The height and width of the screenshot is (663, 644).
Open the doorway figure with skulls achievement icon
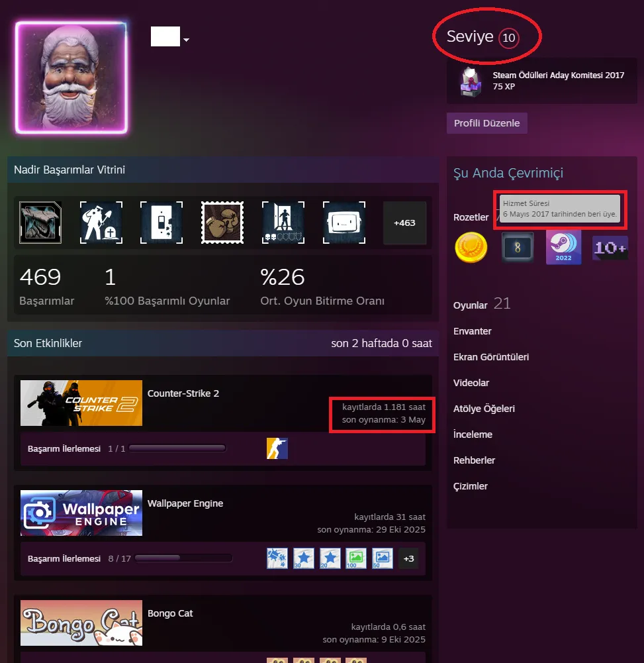click(283, 223)
